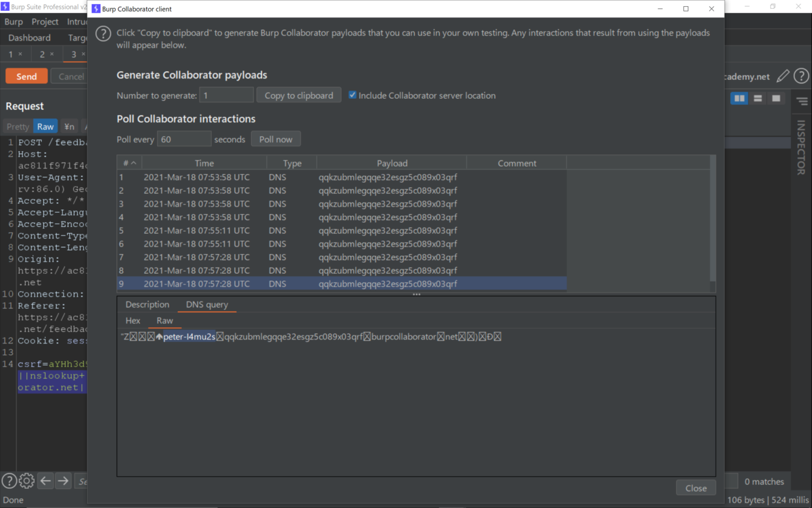Viewport: 812px width, 508px height.
Task: Select interaction row 5
Action: coord(342,230)
